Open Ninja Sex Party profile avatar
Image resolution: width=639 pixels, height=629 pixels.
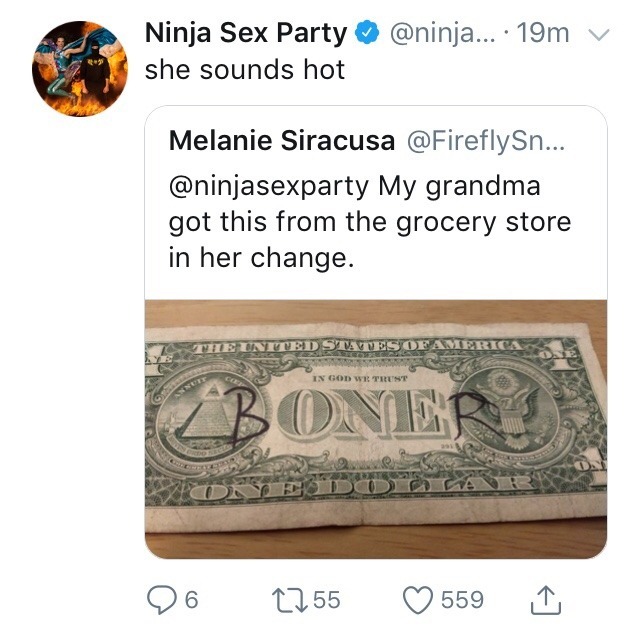click(x=81, y=68)
